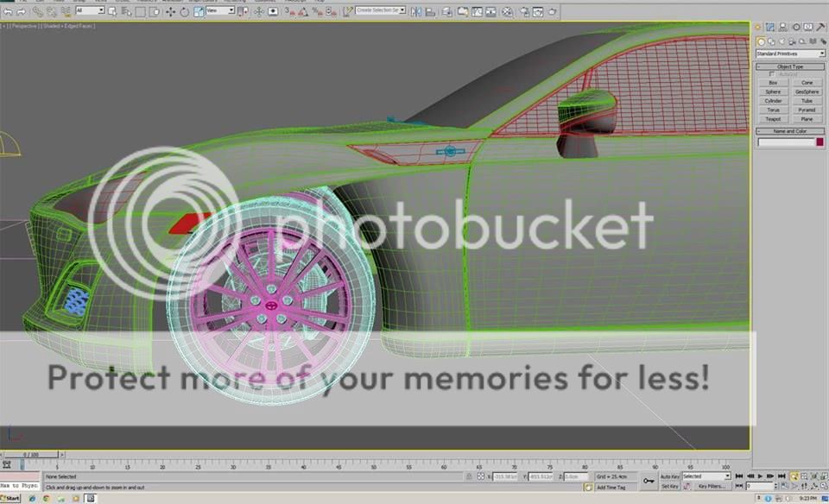Toggle Auto Key animation mode

[x=669, y=476]
